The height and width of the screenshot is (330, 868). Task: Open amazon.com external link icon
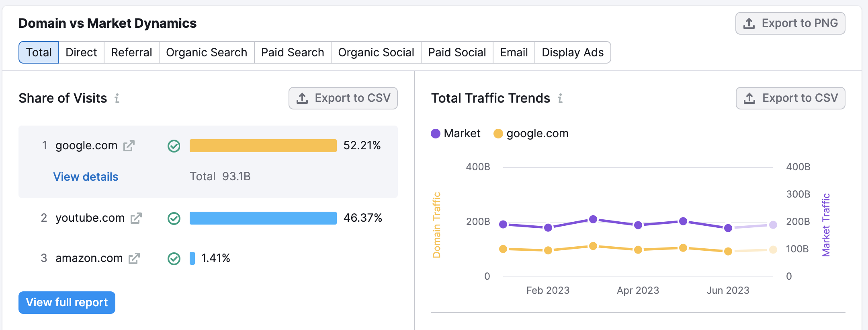[134, 258]
